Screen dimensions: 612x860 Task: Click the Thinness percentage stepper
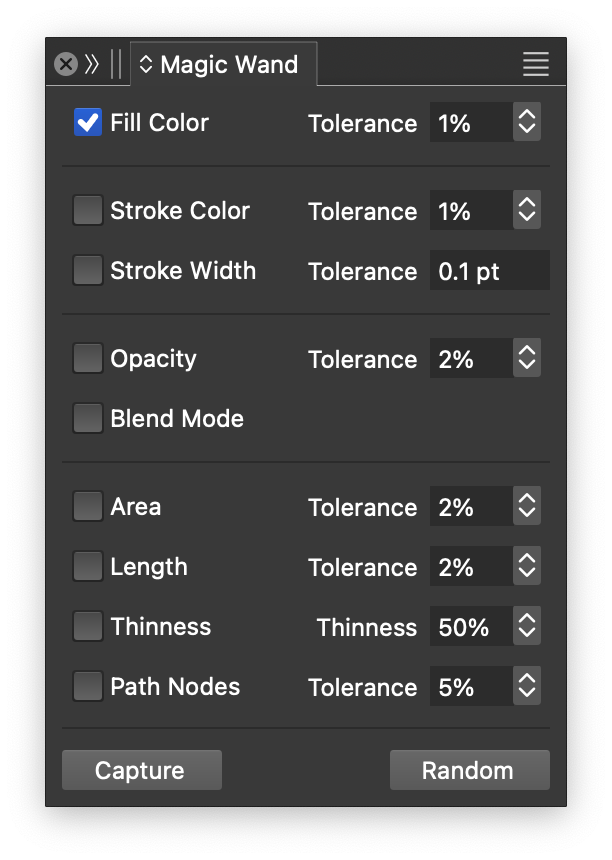(x=527, y=627)
